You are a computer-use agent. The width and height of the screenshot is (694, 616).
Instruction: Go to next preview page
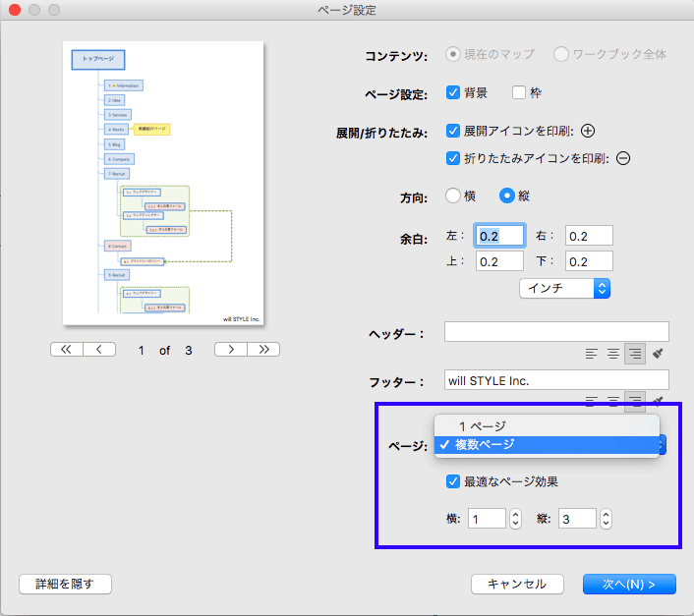tap(231, 350)
